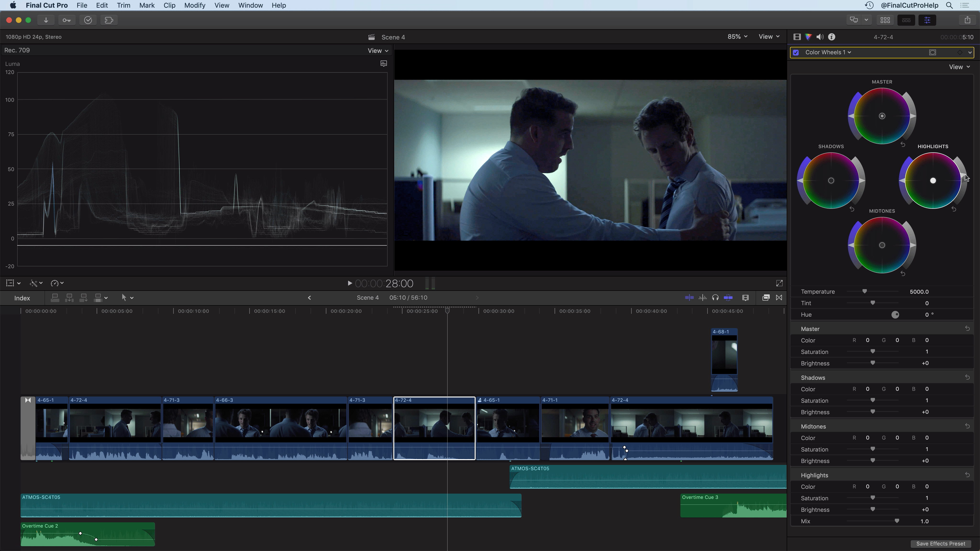Image resolution: width=980 pixels, height=551 pixels.
Task: Click the connect clip to primary storyline icon
Action: click(55, 298)
